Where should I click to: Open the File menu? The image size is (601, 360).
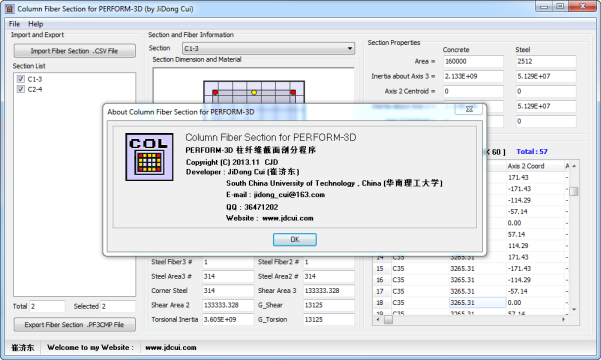[x=14, y=24]
